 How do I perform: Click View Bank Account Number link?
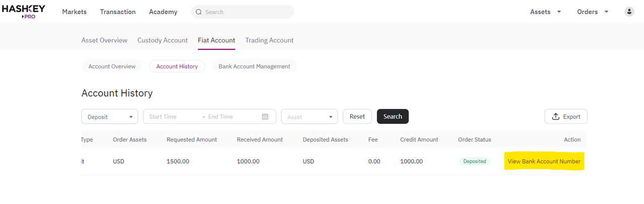(544, 162)
